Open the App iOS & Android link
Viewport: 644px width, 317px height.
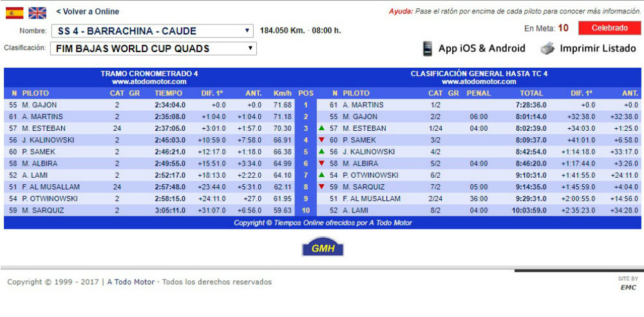[482, 48]
